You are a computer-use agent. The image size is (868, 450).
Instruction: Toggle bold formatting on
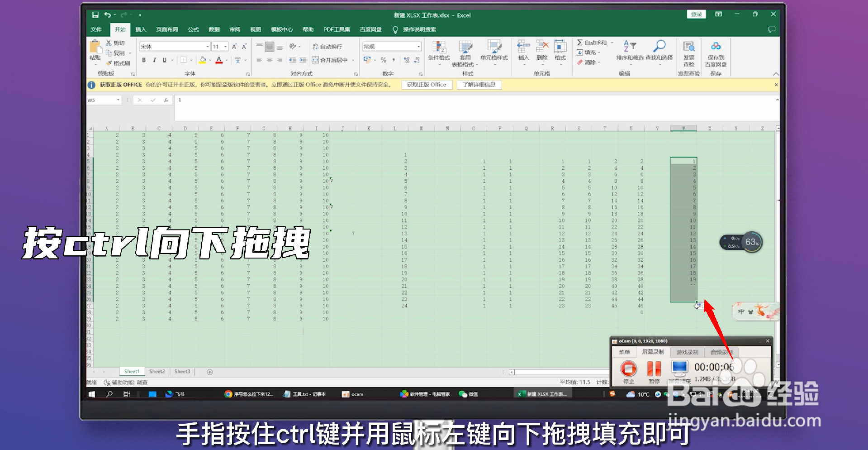click(144, 59)
